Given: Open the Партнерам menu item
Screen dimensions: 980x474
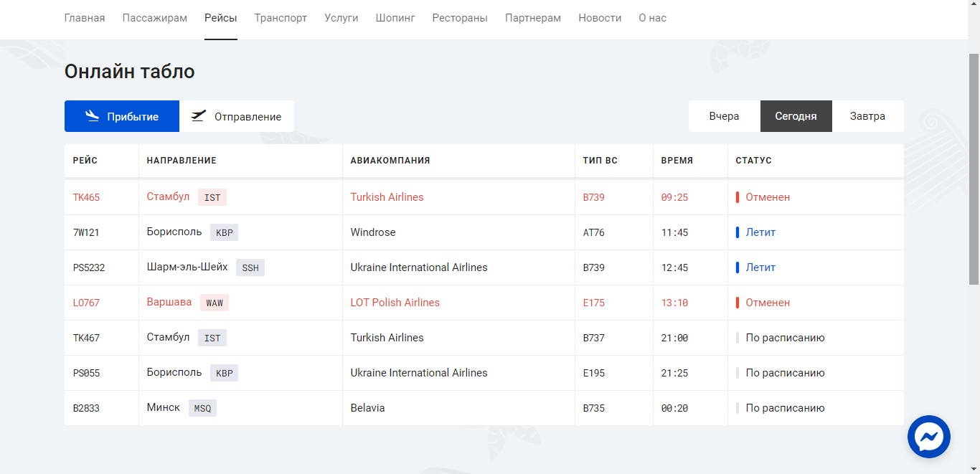Looking at the screenshot, I should coord(533,18).
